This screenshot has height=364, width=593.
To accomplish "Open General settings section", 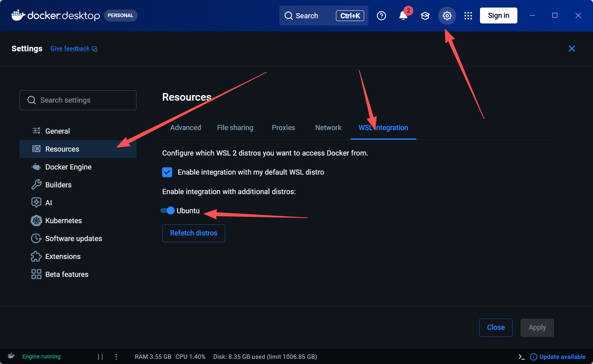I will pos(78,131).
